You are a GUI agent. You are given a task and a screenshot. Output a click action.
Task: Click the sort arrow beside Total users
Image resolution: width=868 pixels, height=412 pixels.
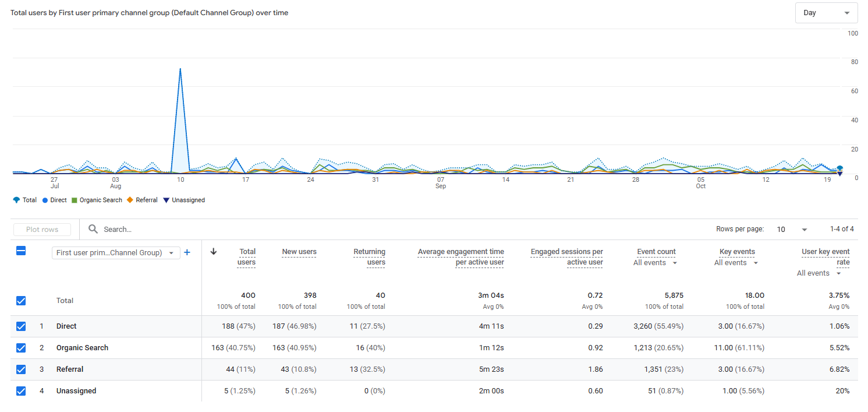tap(214, 252)
